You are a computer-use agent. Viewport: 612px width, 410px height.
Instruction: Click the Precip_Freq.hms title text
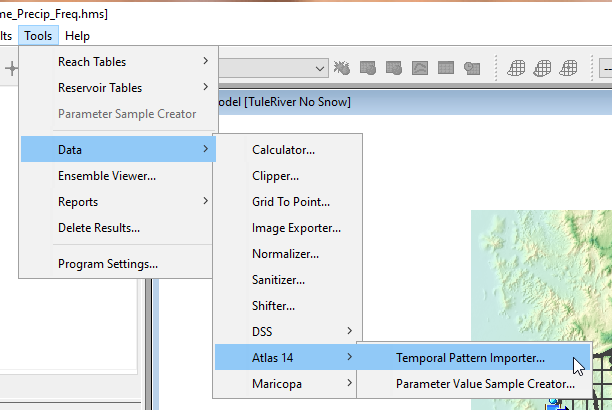pyautogui.click(x=54, y=14)
